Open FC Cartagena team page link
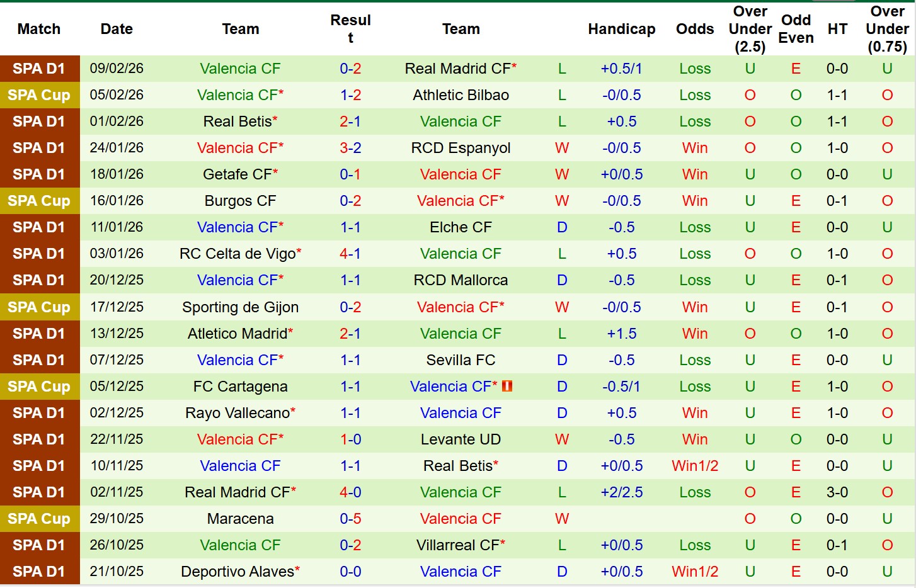 coord(240,387)
